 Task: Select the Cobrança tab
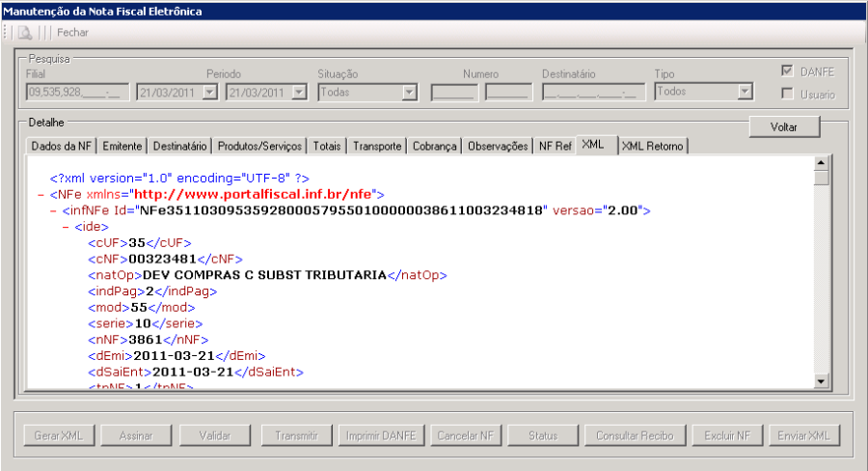point(435,147)
